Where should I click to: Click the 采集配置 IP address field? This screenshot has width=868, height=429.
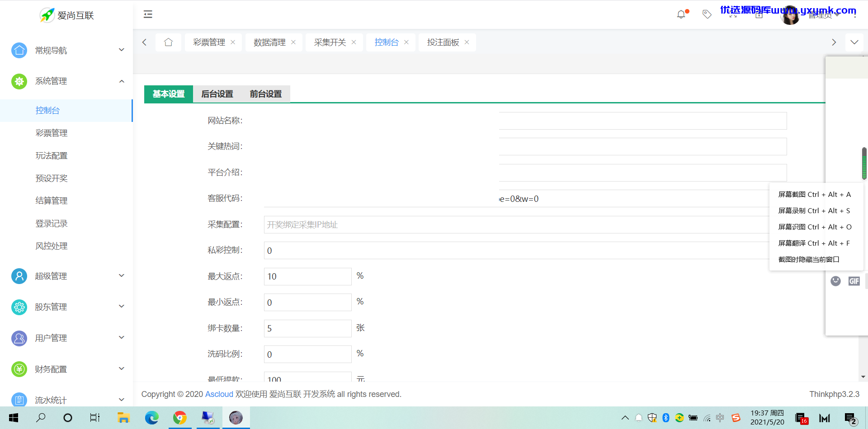tap(516, 224)
